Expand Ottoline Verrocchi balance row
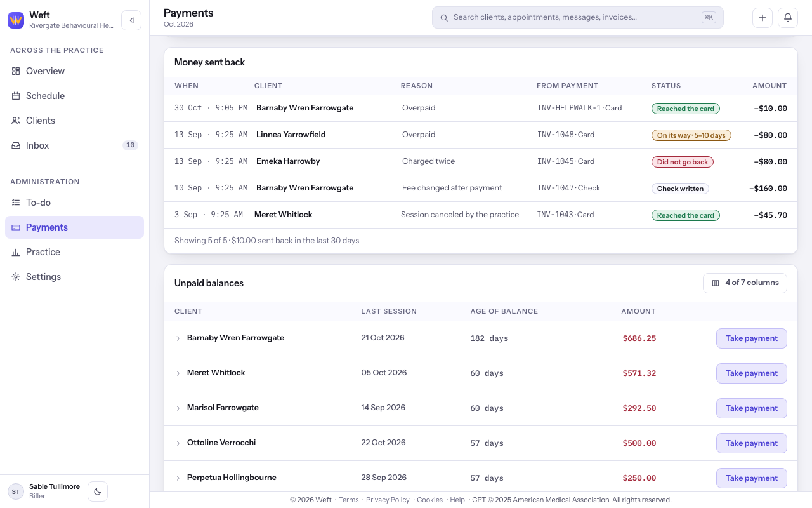The width and height of the screenshot is (812, 508). click(178, 443)
